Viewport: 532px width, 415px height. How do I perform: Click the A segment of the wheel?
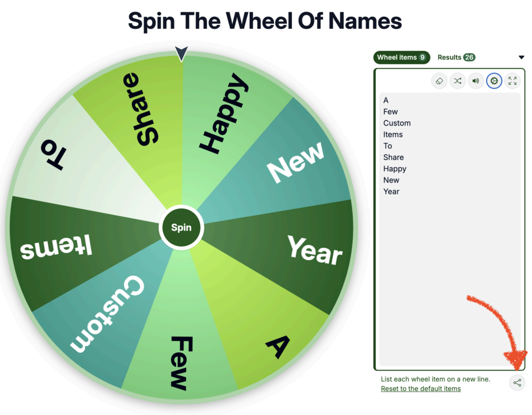click(276, 340)
